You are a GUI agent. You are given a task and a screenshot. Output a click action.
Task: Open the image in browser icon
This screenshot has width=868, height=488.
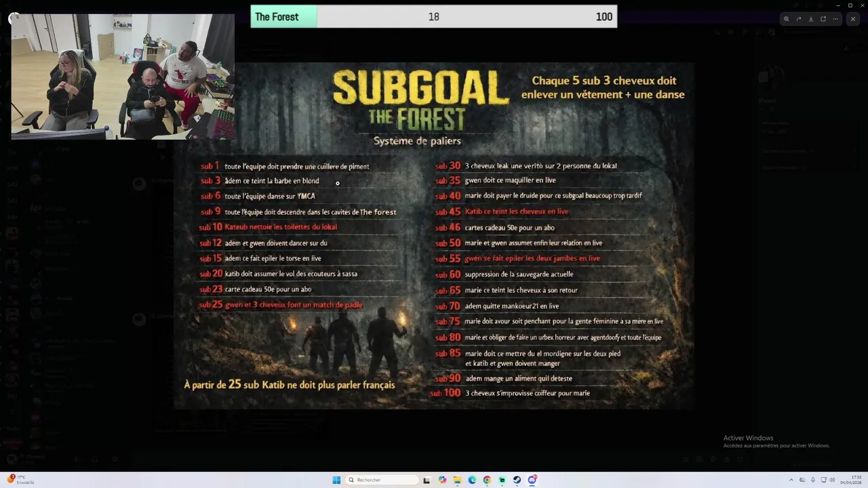(823, 19)
